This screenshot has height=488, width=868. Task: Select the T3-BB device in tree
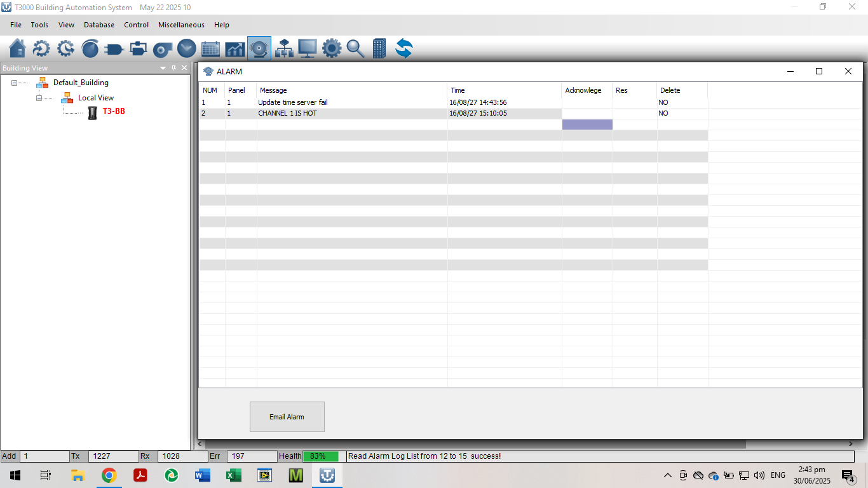click(x=114, y=111)
